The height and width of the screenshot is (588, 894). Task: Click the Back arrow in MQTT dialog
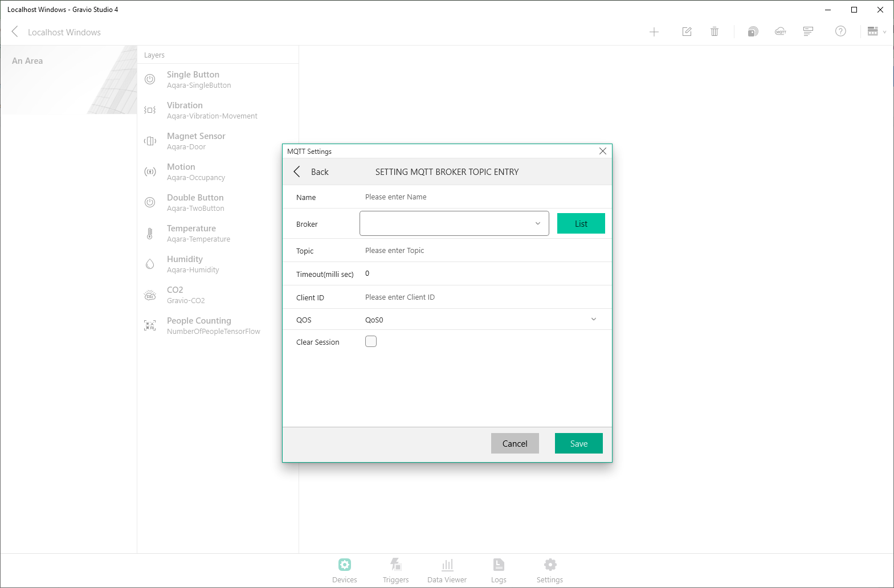(x=297, y=171)
